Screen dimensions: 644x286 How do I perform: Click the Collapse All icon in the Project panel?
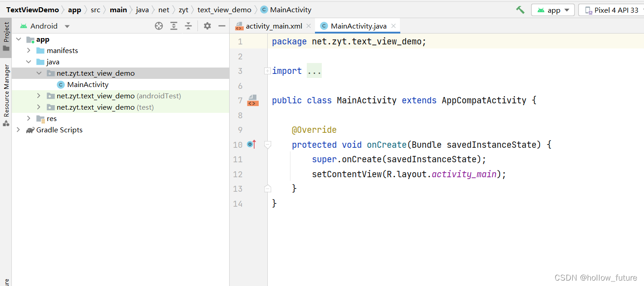(188, 26)
